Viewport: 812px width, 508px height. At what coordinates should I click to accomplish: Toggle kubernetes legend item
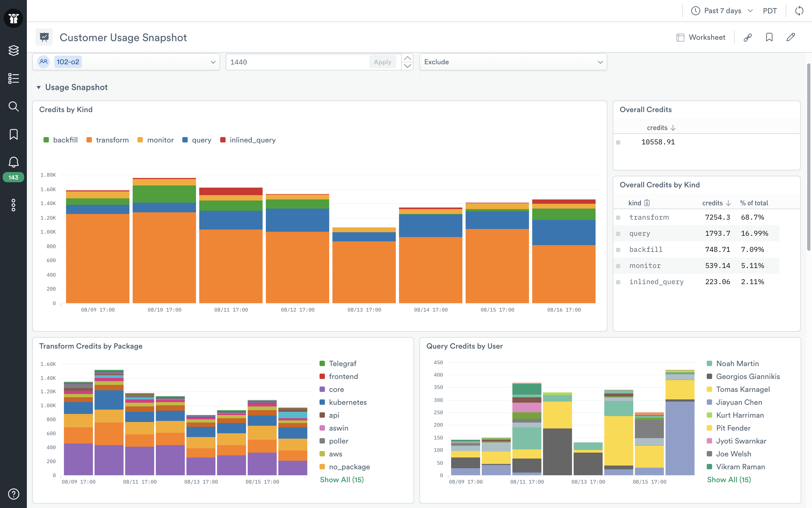pos(343,402)
